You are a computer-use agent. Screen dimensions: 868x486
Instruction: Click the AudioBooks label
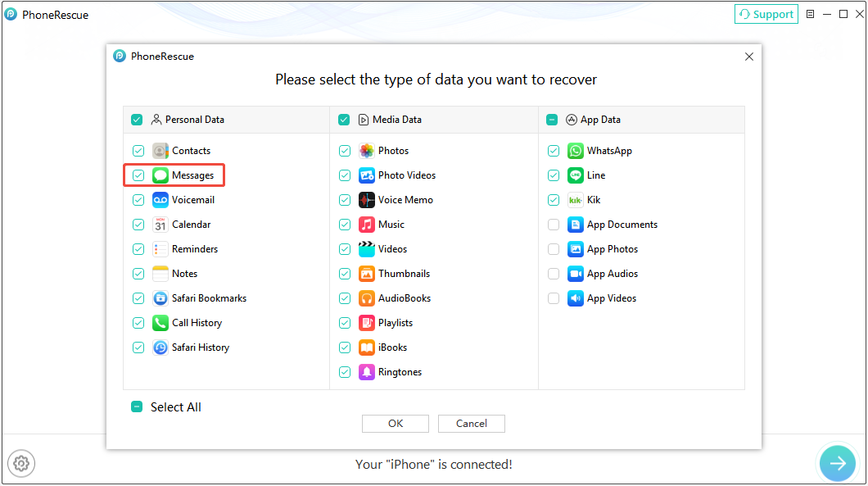pyautogui.click(x=404, y=298)
